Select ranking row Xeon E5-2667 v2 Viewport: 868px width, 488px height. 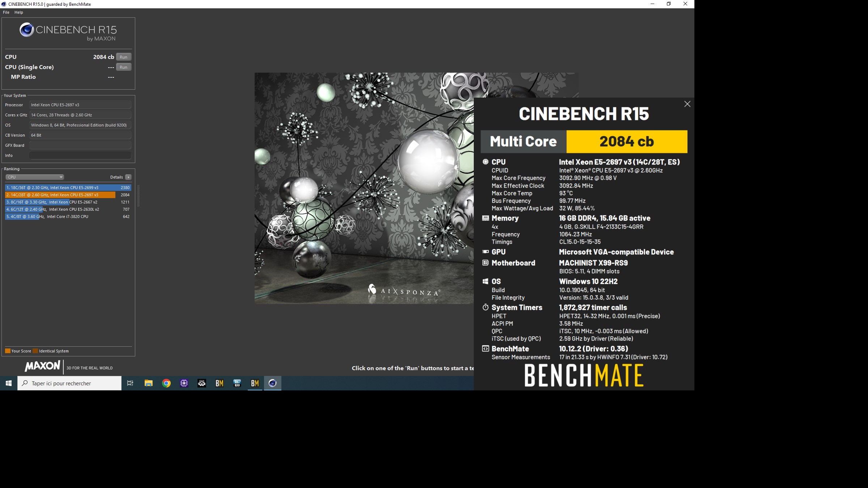pos(68,202)
